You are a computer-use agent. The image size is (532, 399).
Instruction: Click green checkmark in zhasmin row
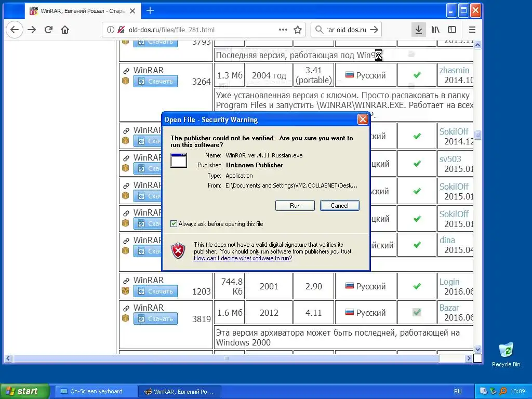417,75
